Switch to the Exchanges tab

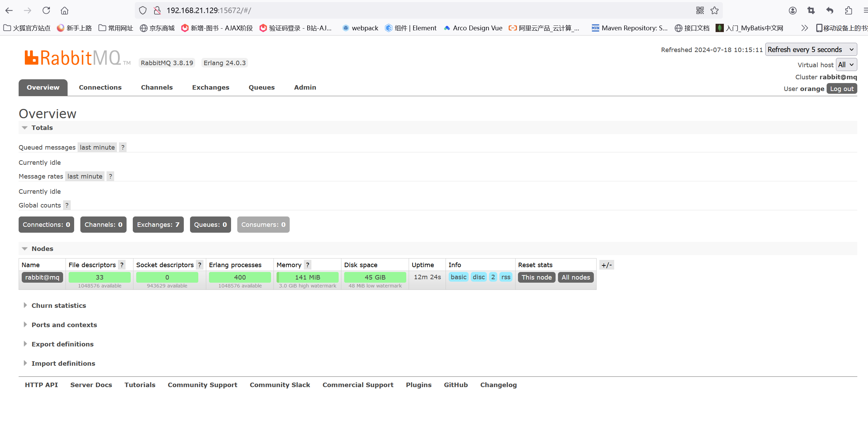(210, 88)
